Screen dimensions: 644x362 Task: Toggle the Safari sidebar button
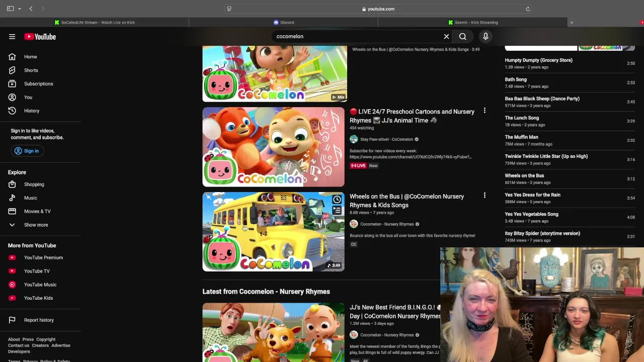10,9
